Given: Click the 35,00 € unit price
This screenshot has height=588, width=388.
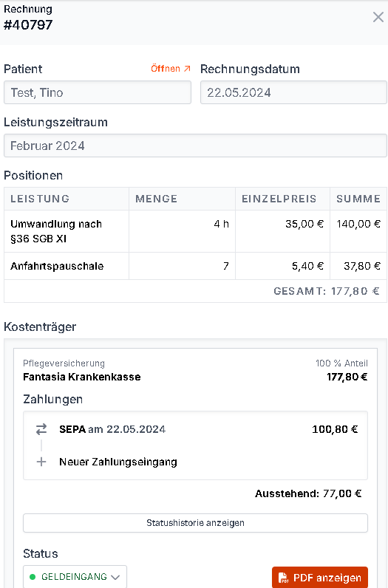Looking at the screenshot, I should tap(304, 224).
